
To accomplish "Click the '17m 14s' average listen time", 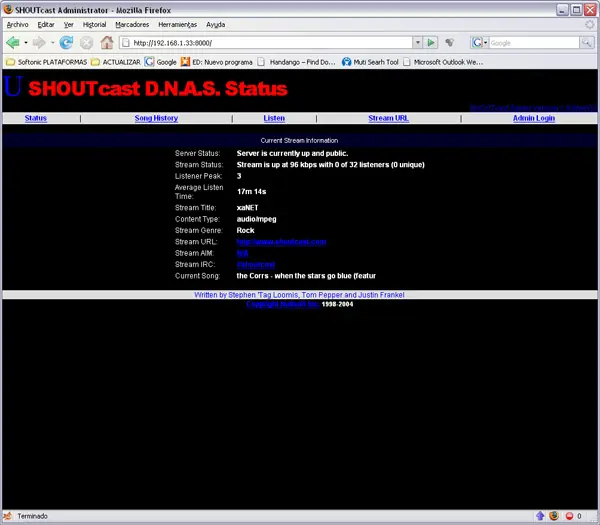I will coord(251,192).
